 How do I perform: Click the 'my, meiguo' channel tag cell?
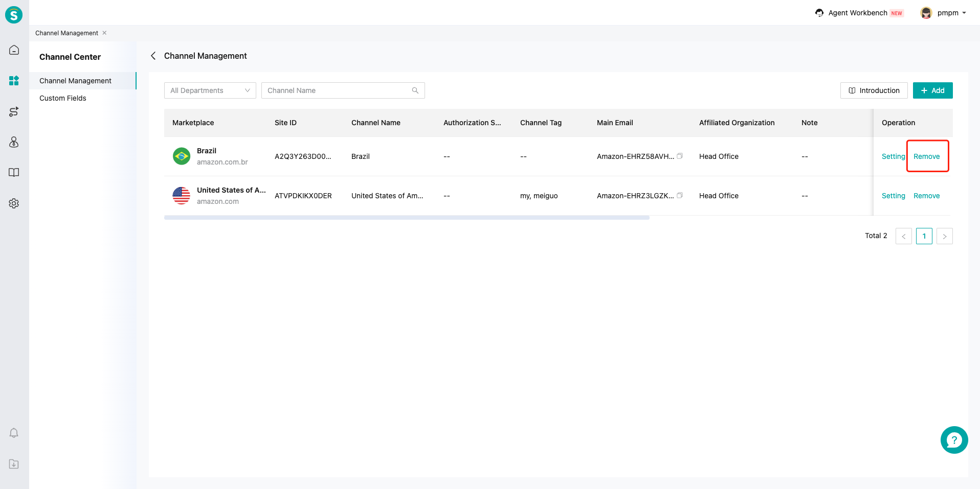coord(539,196)
